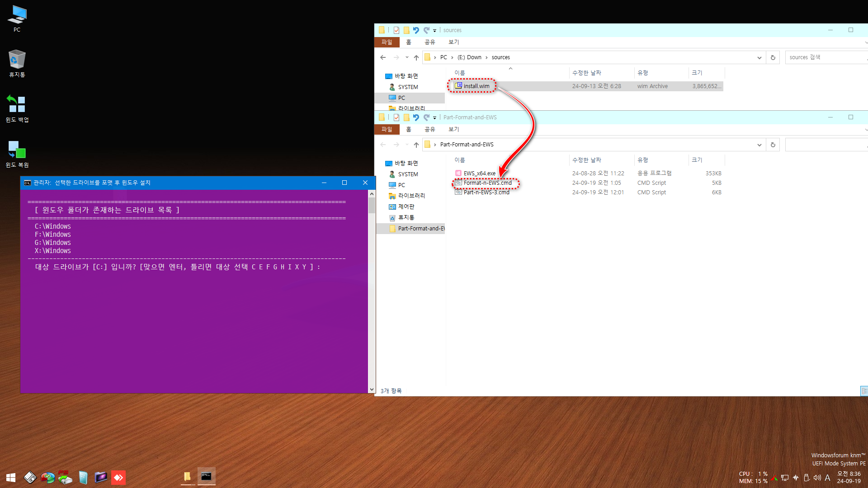Image resolution: width=868 pixels, height=488 pixels.
Task: Expand the address bar history dropdown in sources window
Action: point(759,57)
